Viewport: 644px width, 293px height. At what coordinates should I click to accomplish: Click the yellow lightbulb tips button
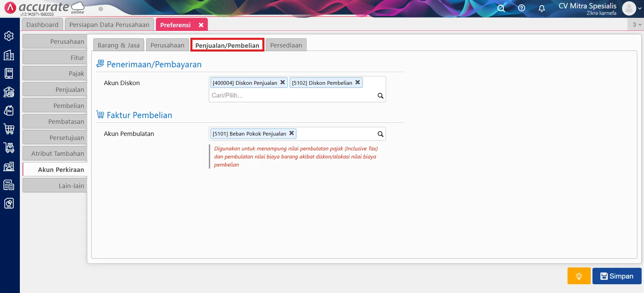(579, 276)
